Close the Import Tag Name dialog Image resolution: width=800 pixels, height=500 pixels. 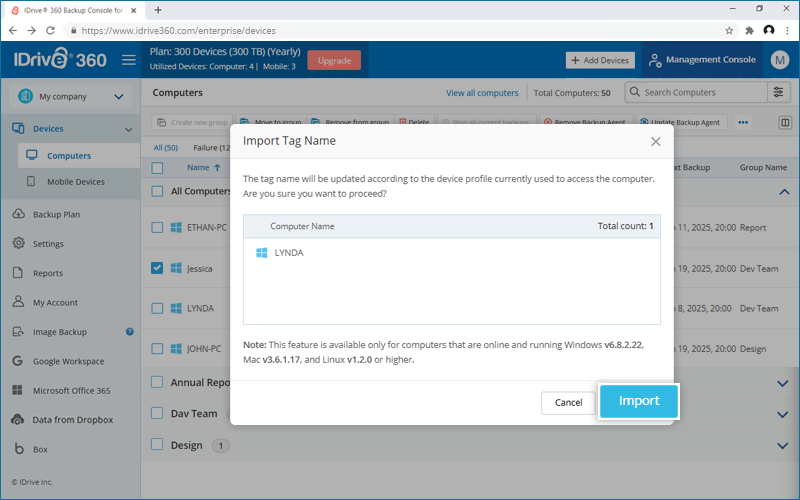[x=656, y=141]
